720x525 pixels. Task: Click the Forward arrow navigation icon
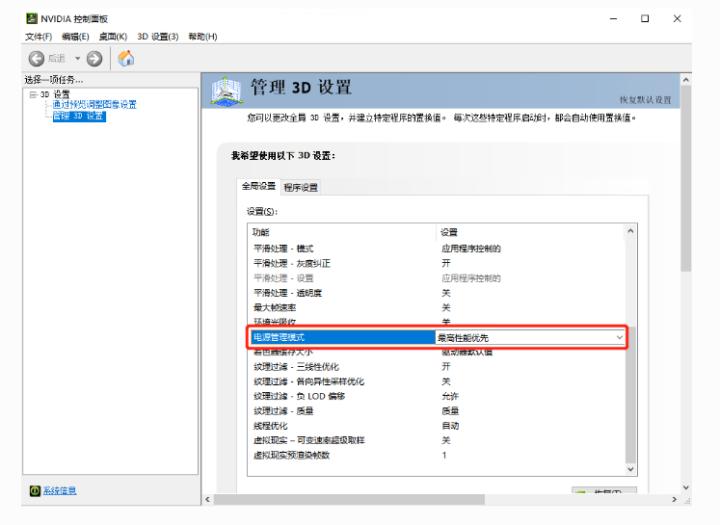click(x=95, y=59)
